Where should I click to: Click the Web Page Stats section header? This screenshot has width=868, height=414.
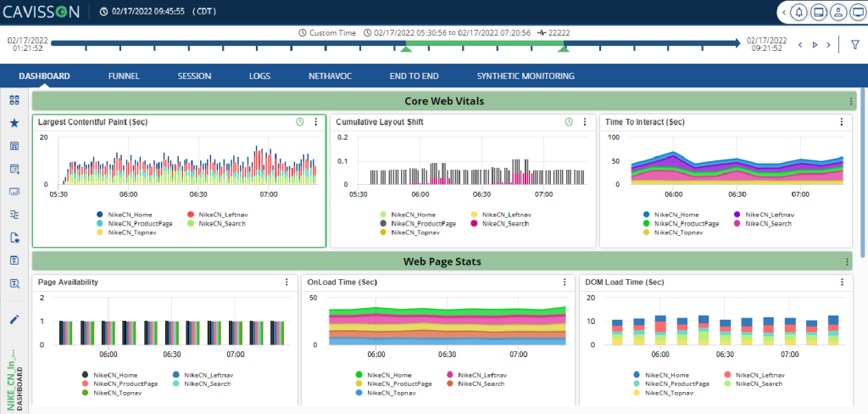click(x=444, y=261)
